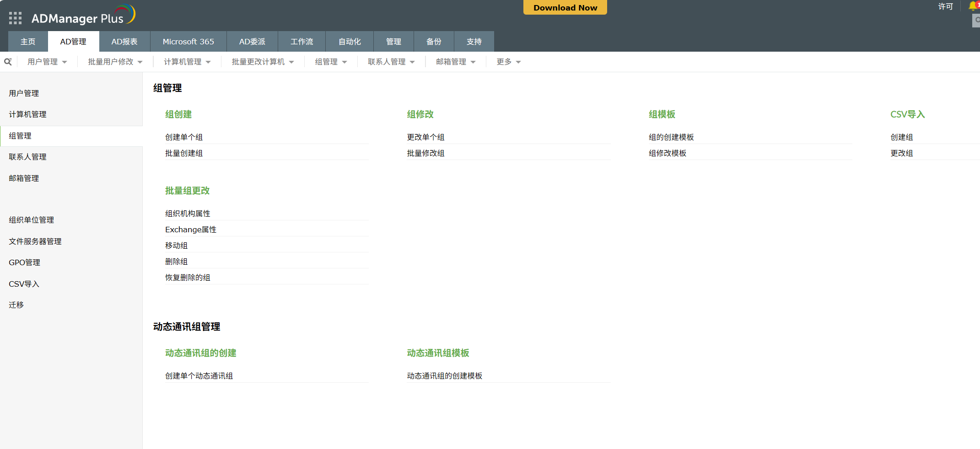Click the ADManager Plus logo

point(78,17)
